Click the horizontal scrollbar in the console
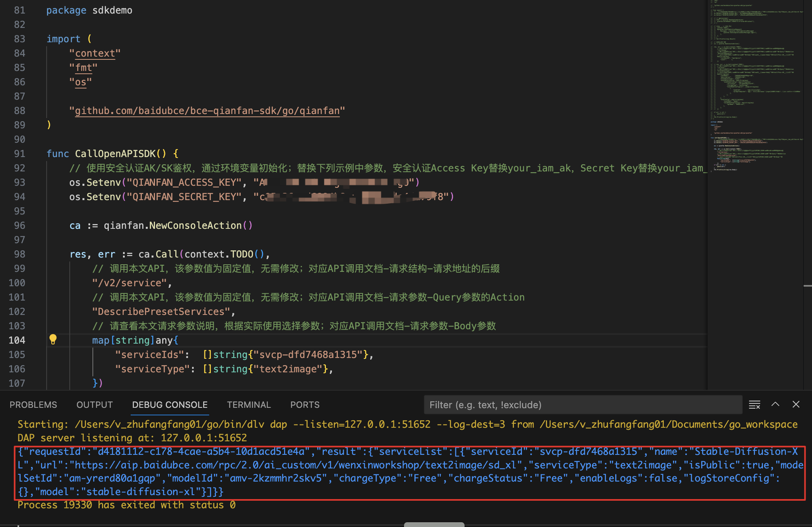This screenshot has height=527, width=812. point(434,524)
